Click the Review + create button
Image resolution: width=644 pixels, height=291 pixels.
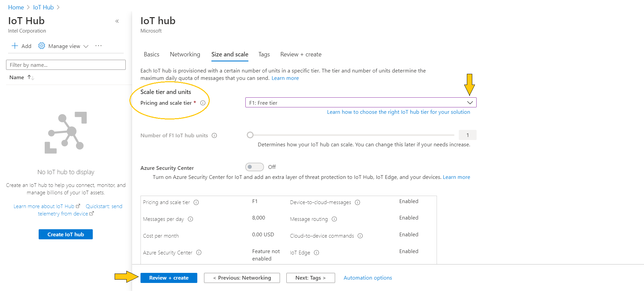click(x=169, y=278)
